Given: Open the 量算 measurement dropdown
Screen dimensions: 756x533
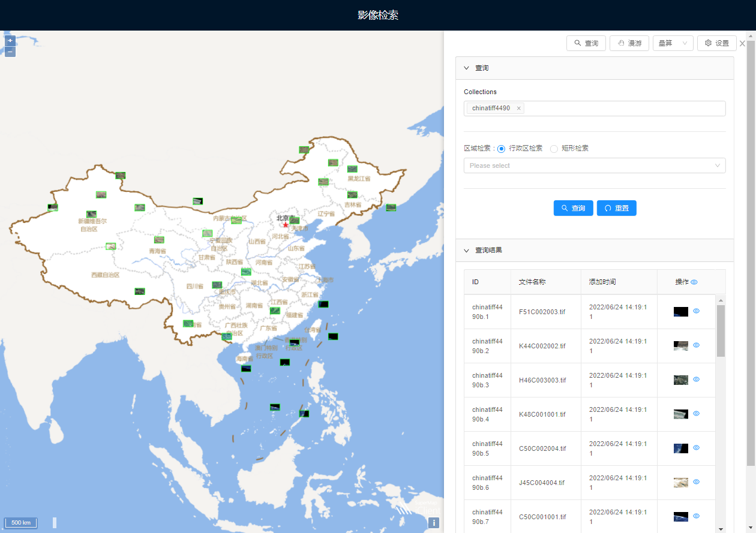Looking at the screenshot, I should tap(673, 43).
